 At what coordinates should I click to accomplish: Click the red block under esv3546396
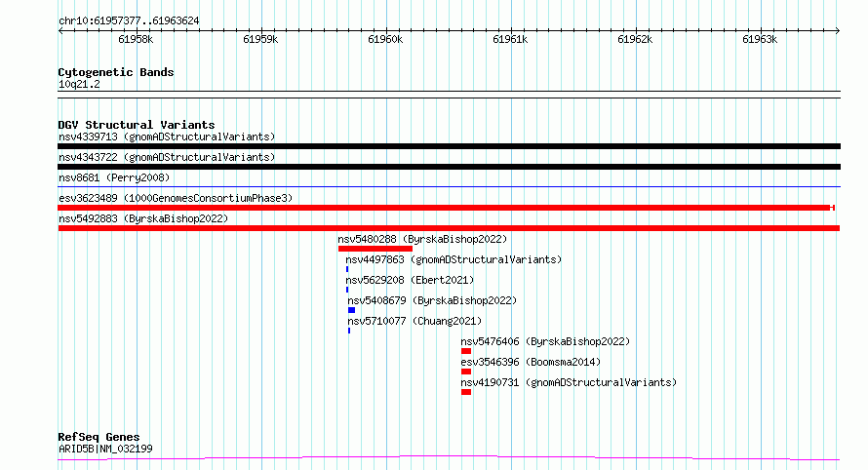[466, 372]
